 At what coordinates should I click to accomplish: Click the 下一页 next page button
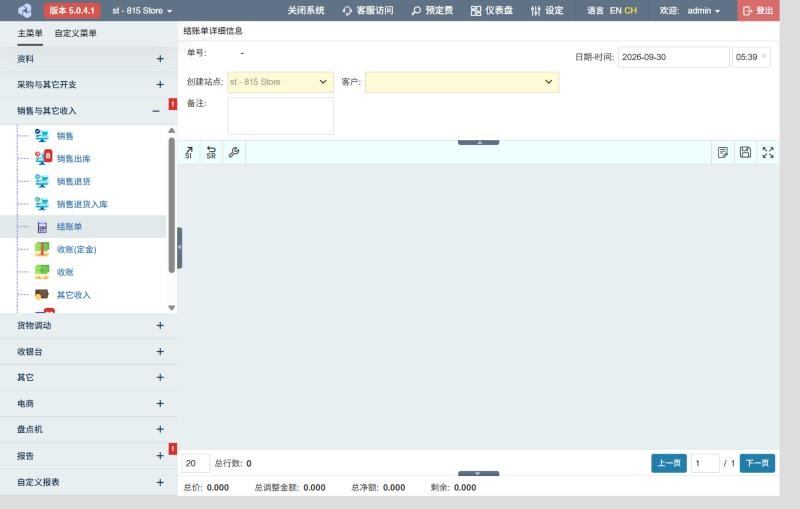[x=757, y=463]
